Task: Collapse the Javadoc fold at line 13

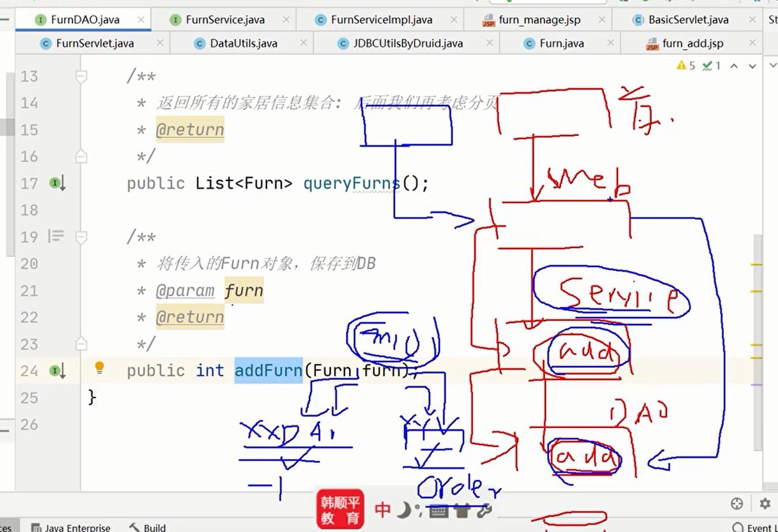Action: pyautogui.click(x=81, y=76)
